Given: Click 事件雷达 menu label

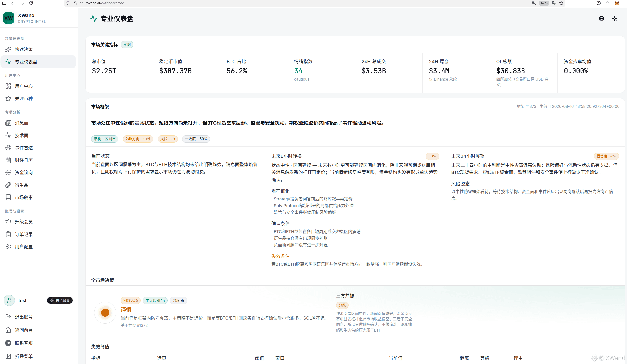Looking at the screenshot, I should point(24,148).
